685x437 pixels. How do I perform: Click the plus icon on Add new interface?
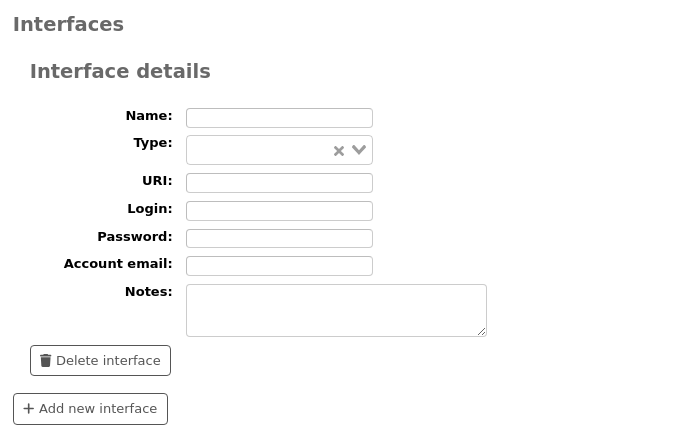[x=28, y=408]
